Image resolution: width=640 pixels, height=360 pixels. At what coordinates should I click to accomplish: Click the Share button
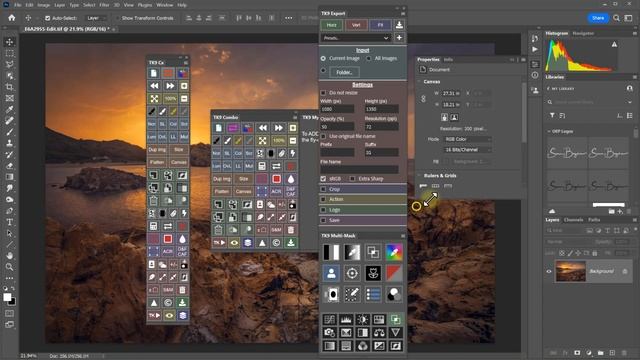point(598,18)
